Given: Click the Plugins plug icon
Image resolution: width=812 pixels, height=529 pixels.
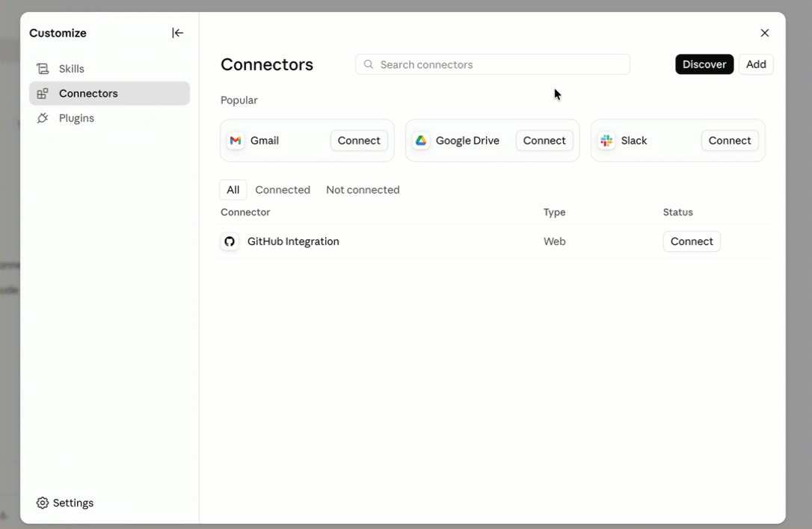Looking at the screenshot, I should 43,119.
